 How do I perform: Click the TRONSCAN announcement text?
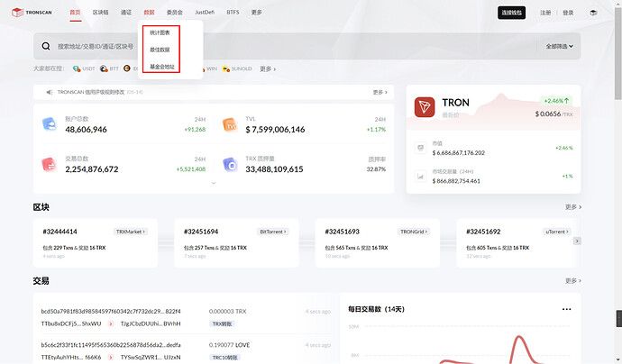pyautogui.click(x=91, y=92)
